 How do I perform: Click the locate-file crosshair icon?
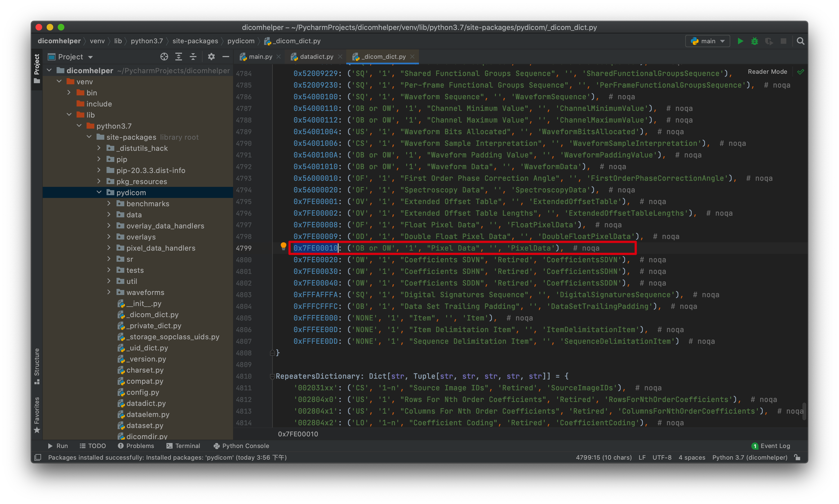(164, 57)
